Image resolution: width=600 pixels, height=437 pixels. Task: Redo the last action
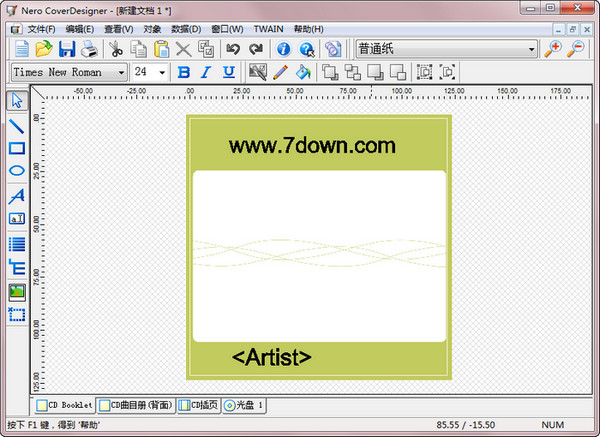click(x=256, y=49)
